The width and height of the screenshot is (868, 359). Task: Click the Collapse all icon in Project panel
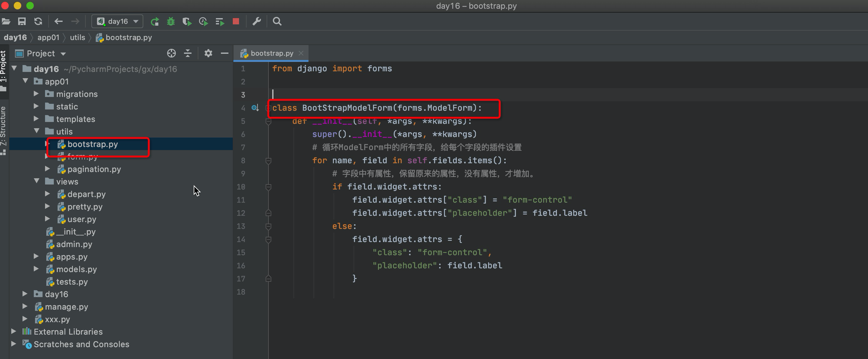[188, 53]
